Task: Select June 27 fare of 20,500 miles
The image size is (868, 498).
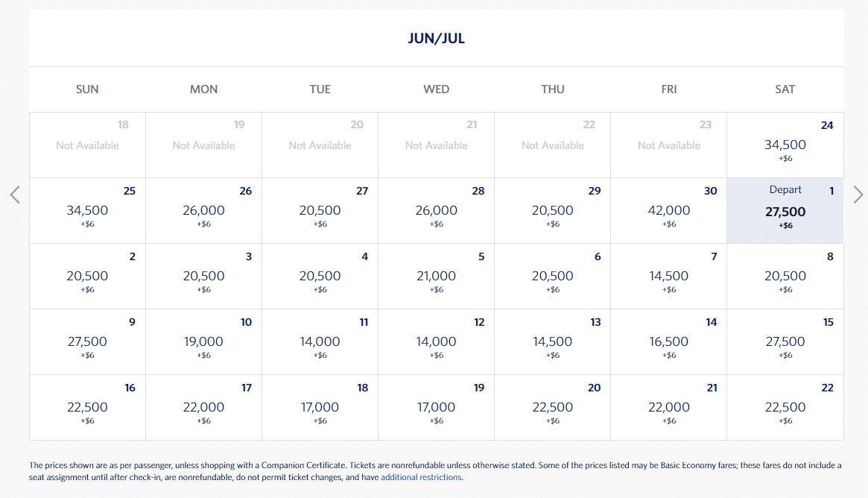Action: (320, 211)
